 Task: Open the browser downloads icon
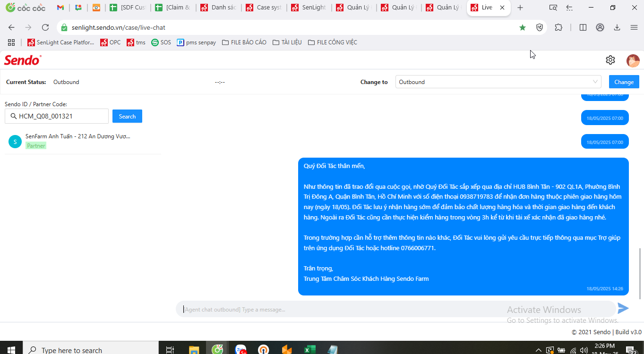(x=617, y=27)
